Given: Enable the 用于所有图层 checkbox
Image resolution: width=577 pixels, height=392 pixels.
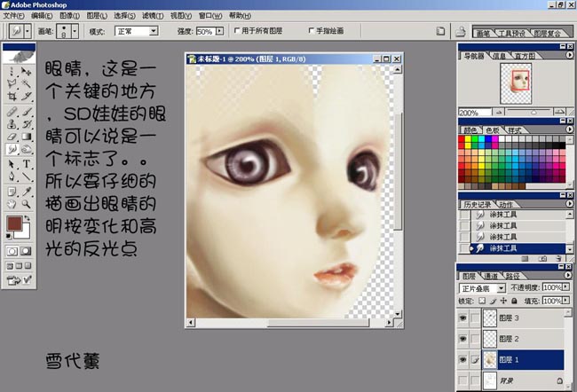Looking at the screenshot, I should (x=236, y=31).
